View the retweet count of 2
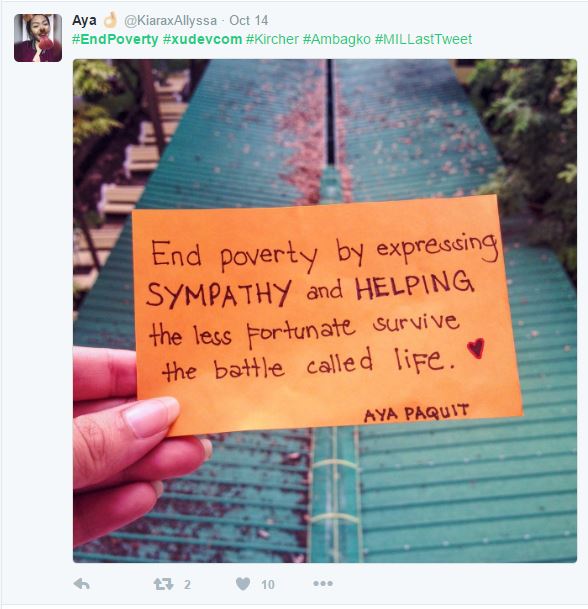 click(187, 585)
